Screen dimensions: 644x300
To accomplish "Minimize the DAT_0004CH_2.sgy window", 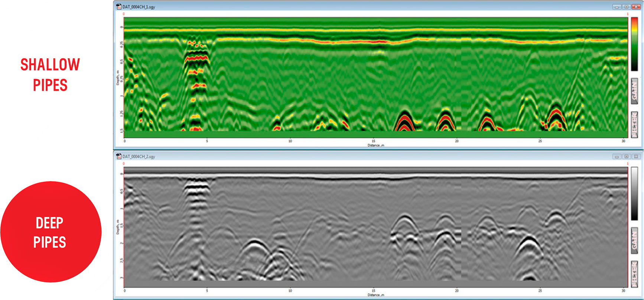I will coord(617,157).
